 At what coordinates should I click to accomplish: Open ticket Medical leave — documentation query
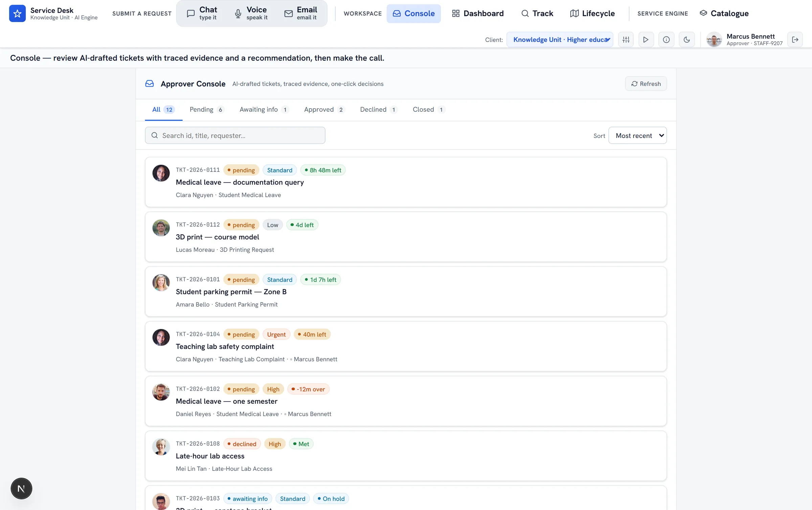406,182
